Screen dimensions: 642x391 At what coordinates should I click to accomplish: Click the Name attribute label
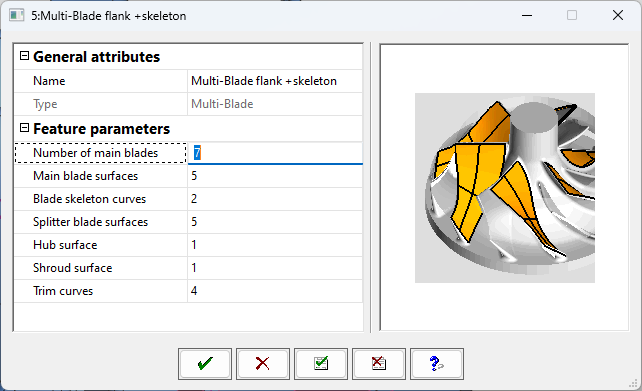pos(49,81)
